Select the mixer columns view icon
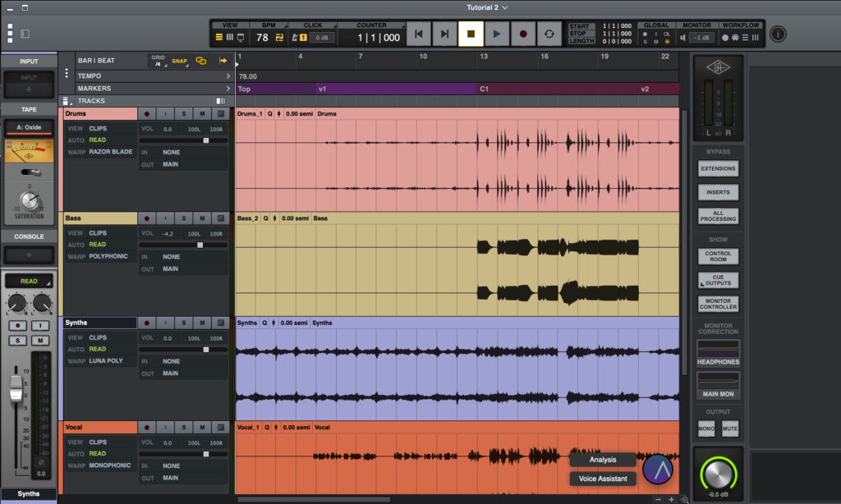Viewport: 841px width, 504px height. point(230,38)
